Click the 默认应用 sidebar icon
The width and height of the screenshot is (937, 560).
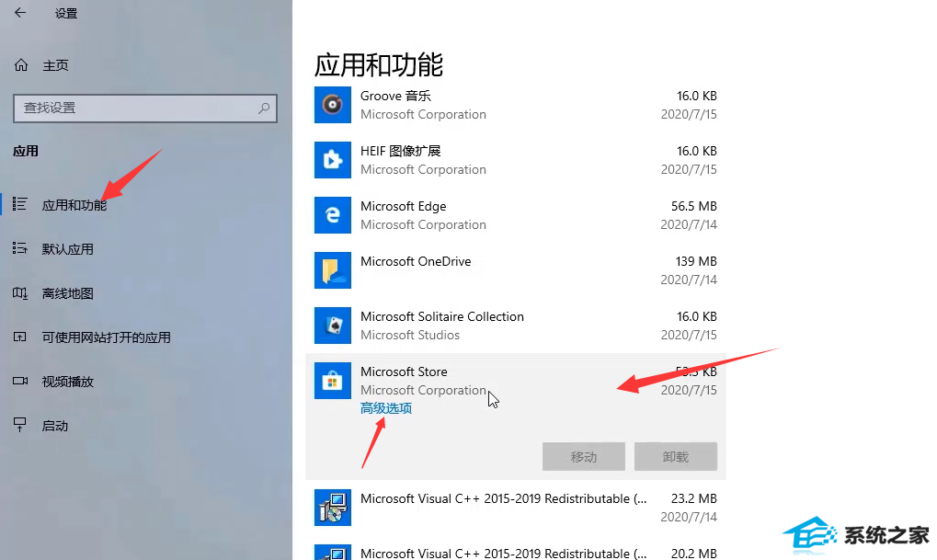19,248
